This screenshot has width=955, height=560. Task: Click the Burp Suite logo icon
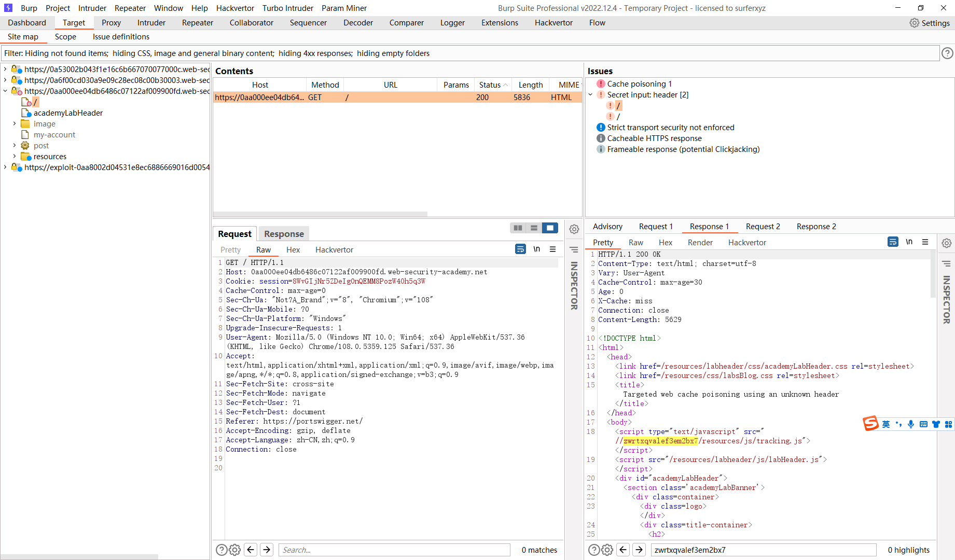8,8
